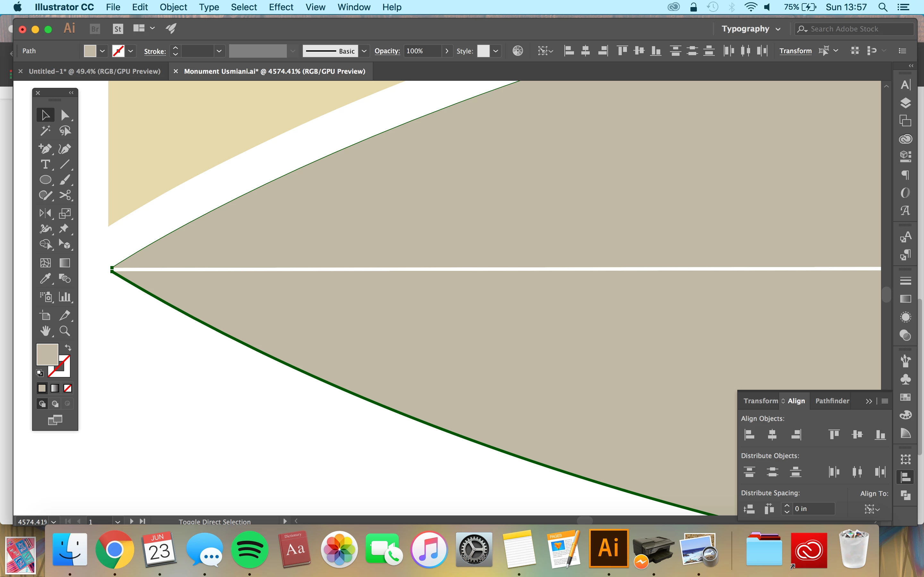Open the zoom level dropdown at bottom
The height and width of the screenshot is (577, 924).
[54, 522]
